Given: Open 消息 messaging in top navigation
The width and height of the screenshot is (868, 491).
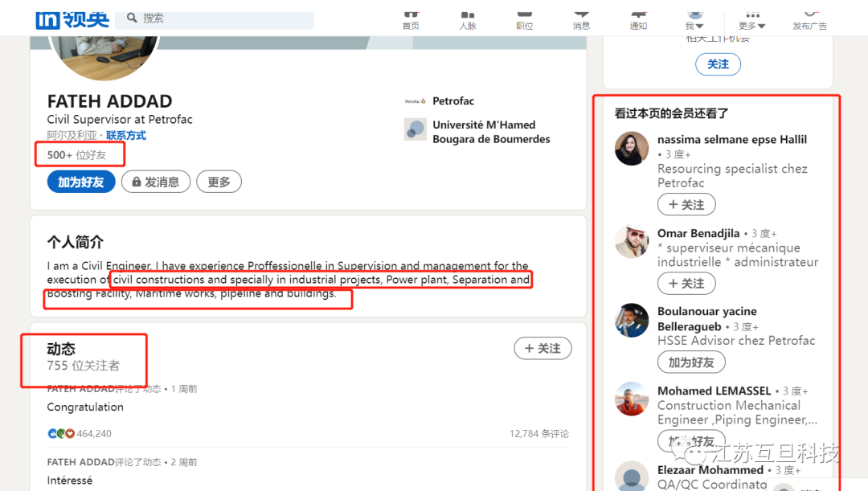Looking at the screenshot, I should coord(581,19).
